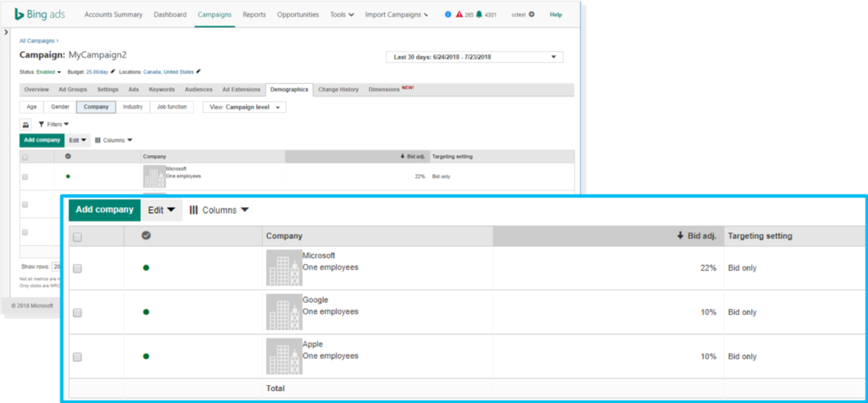Screen dimensions: 868x403
Task: Switch to the Keywords tab
Action: (162, 89)
